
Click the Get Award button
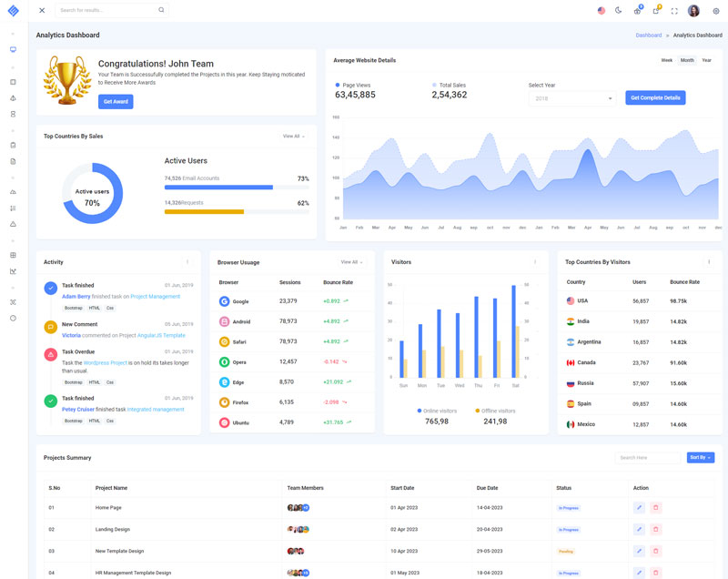tap(116, 102)
